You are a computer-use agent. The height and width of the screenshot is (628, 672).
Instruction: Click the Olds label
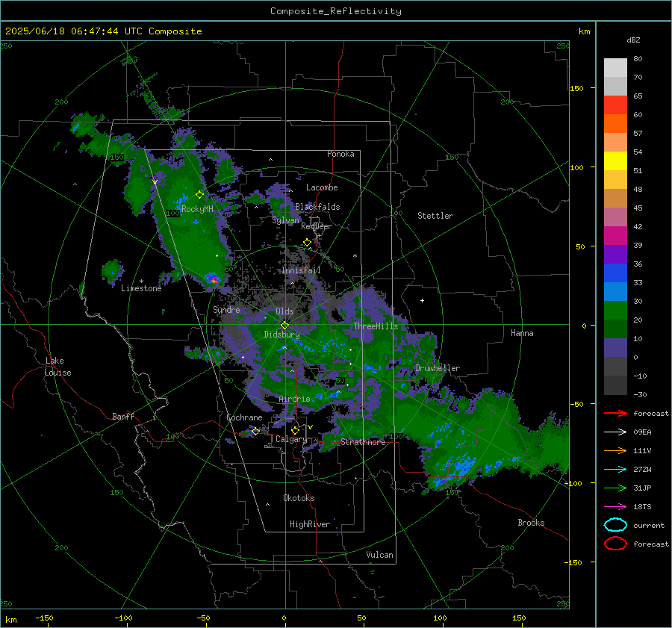pos(284,311)
